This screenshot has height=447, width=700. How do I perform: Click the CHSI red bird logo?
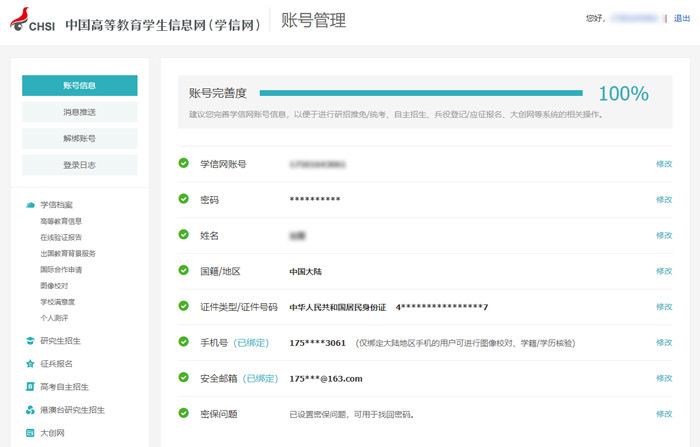[20, 19]
